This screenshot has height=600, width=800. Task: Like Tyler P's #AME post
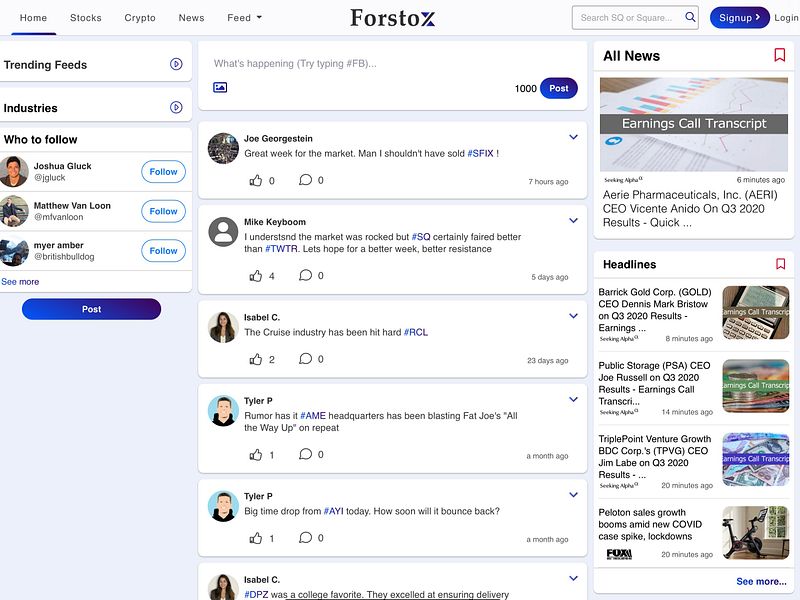256,455
